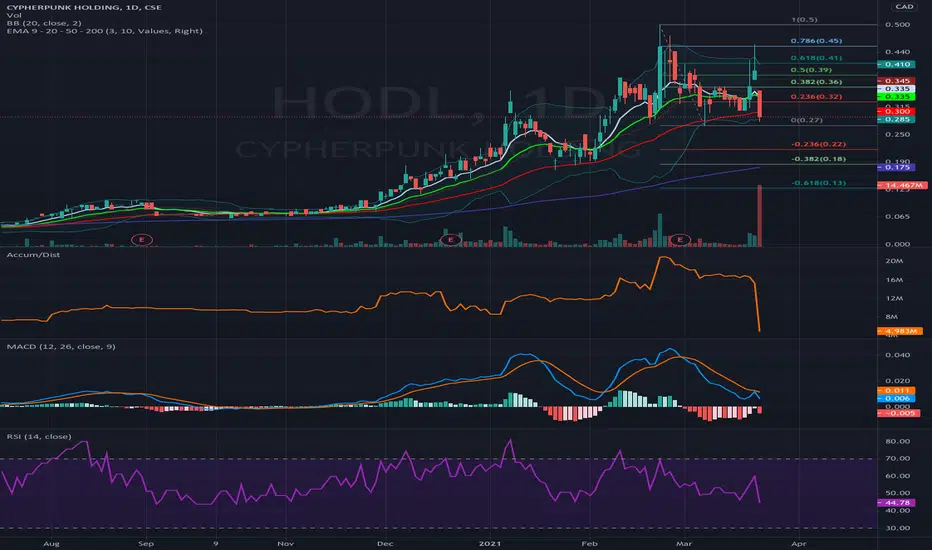Viewport: 932px width, 550px height.
Task: Click the Aug label on the time axis
Action: tap(51, 543)
